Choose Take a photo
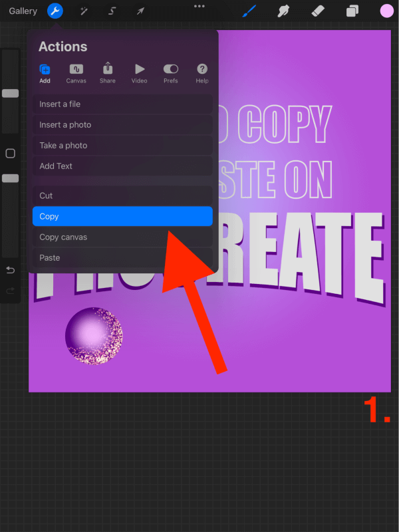Image resolution: width=399 pixels, height=532 pixels. [x=122, y=146]
